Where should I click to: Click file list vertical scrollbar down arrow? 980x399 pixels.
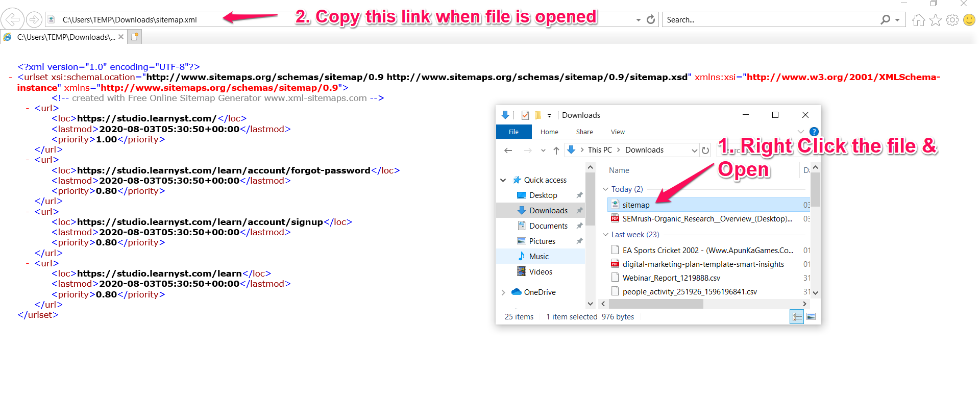815,293
